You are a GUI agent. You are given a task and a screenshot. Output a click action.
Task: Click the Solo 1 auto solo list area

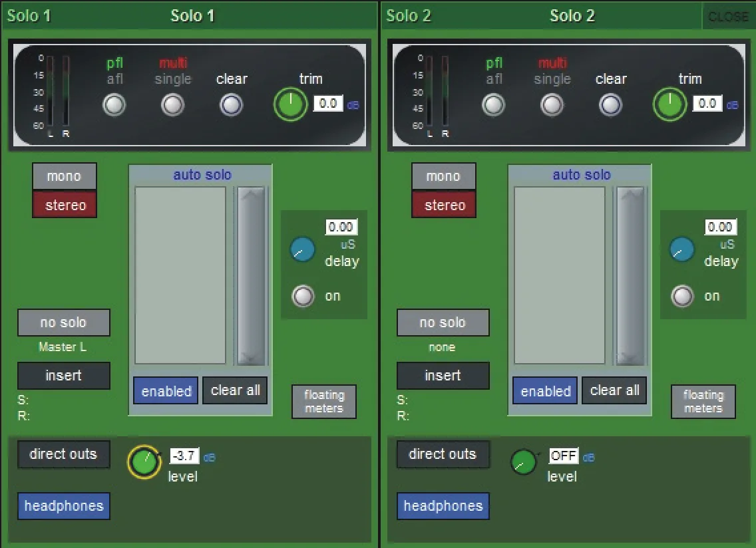(x=180, y=275)
